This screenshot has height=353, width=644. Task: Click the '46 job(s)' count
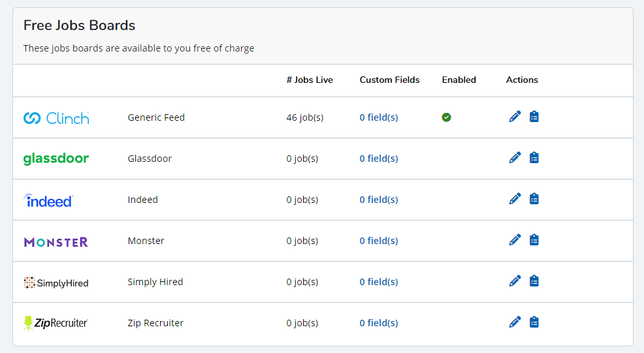click(x=305, y=117)
